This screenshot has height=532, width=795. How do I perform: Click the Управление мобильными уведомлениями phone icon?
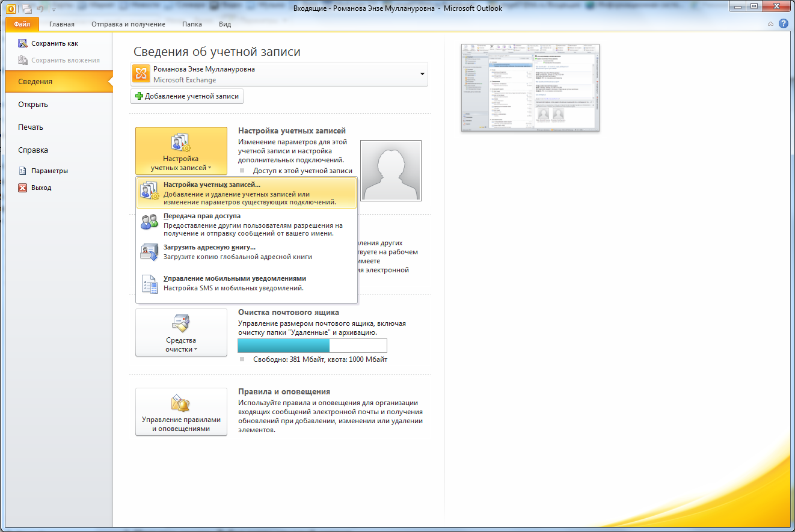coord(149,283)
